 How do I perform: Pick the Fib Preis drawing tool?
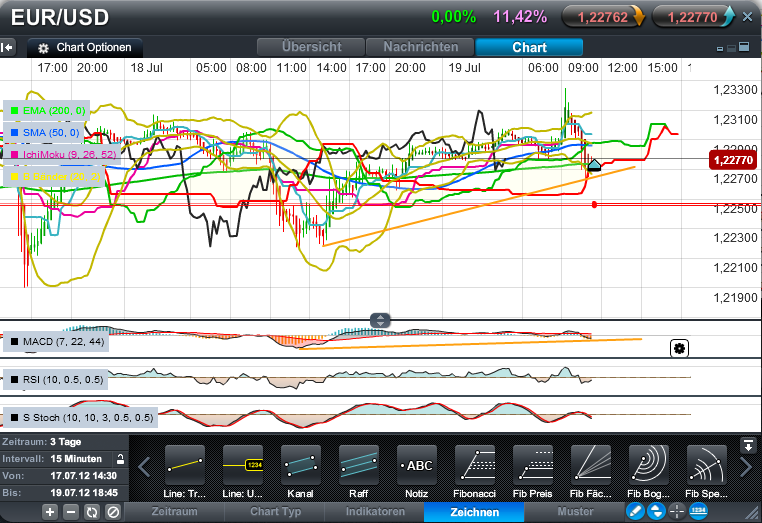[x=533, y=465]
